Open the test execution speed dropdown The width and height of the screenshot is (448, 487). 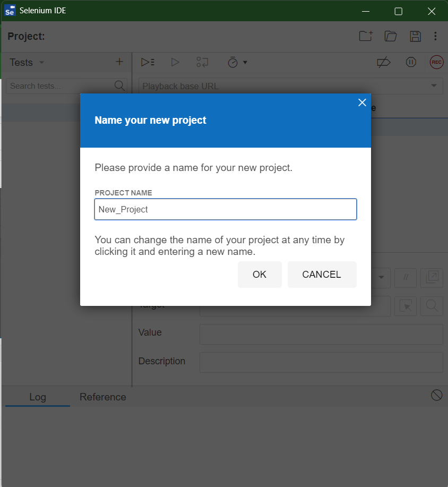click(x=237, y=63)
